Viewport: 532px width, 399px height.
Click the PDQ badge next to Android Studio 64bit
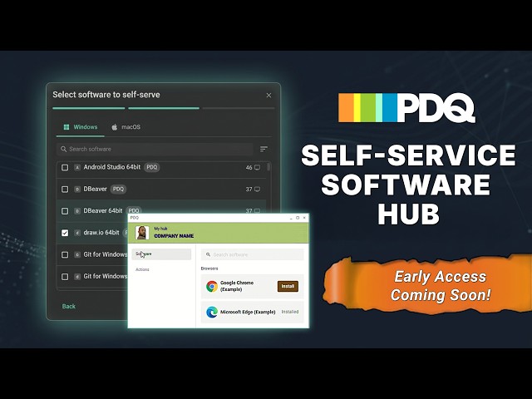(151, 167)
